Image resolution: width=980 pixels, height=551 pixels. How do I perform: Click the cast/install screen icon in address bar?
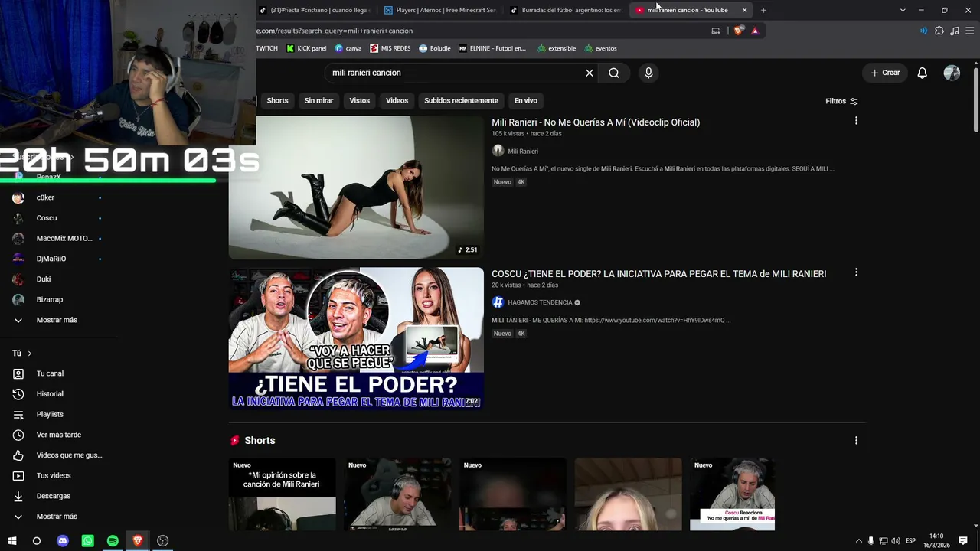716,31
